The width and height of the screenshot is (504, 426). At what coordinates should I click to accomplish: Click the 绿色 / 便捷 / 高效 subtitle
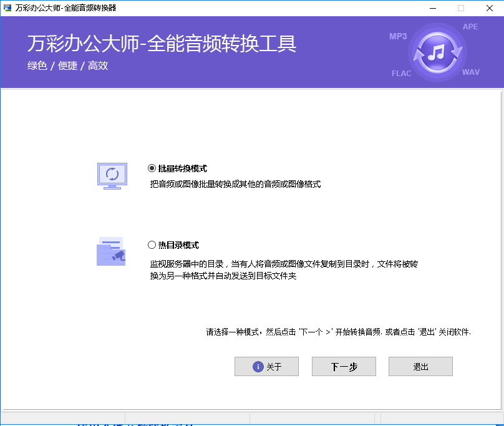[x=67, y=65]
